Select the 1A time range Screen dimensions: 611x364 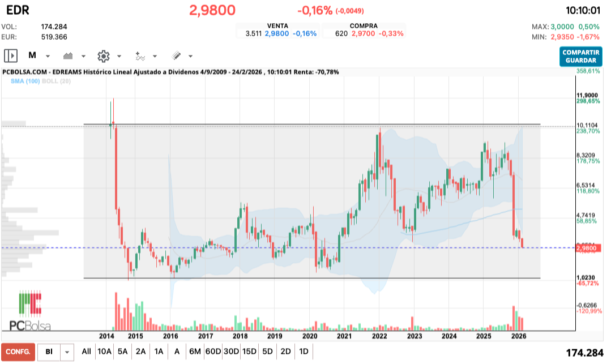pyautogui.click(x=159, y=352)
